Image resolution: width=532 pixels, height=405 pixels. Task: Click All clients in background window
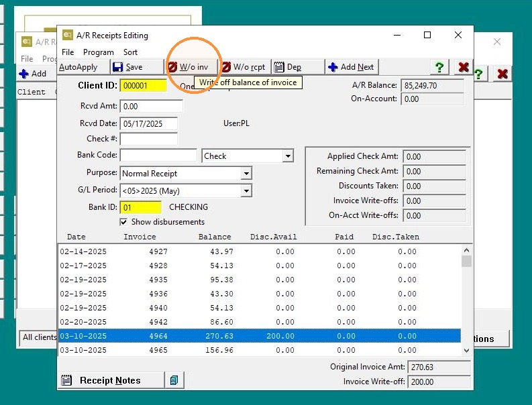click(40, 337)
